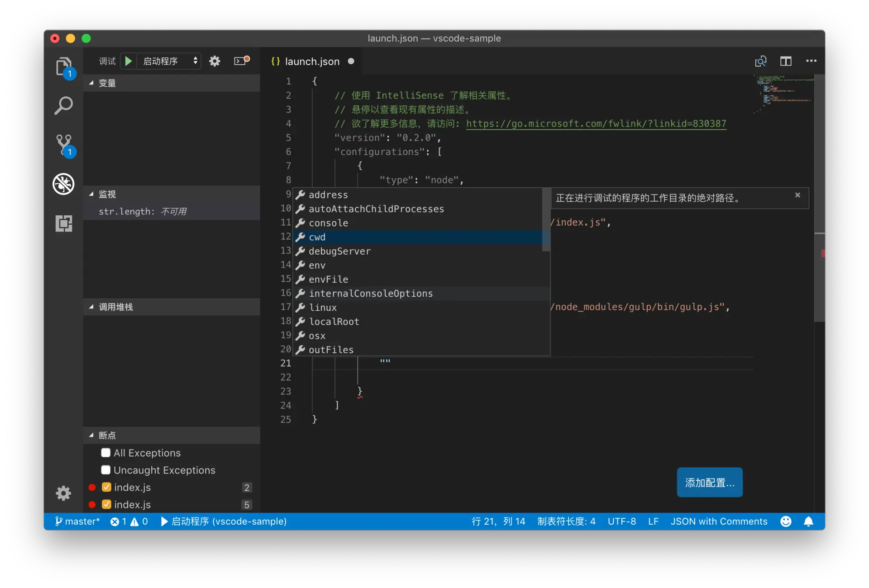Choose cwd from the suggestion list

pos(317,237)
